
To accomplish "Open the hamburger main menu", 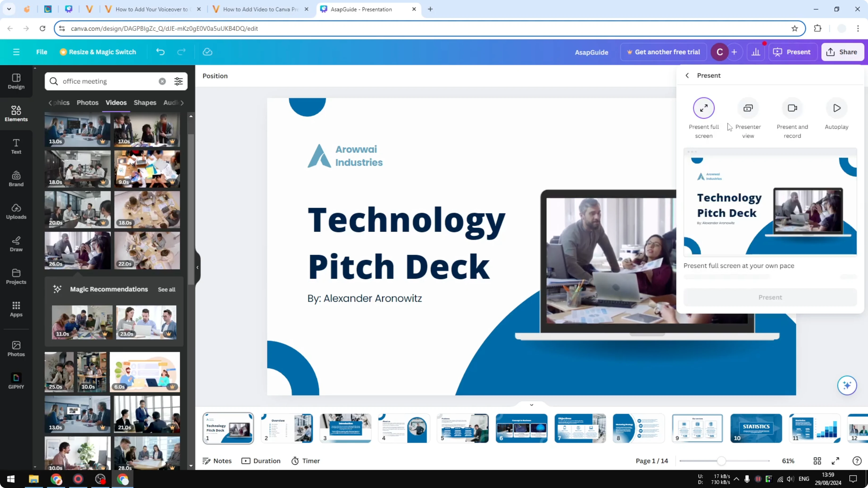I will 16,52.
